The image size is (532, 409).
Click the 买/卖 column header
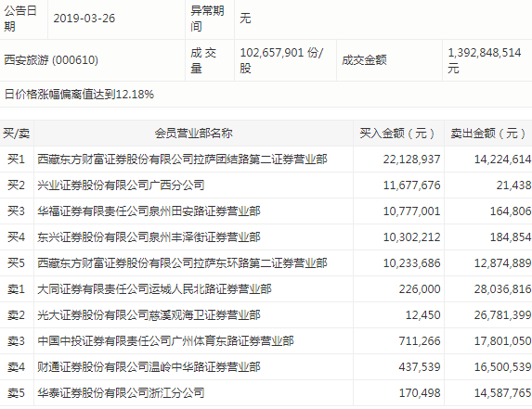pyautogui.click(x=17, y=134)
